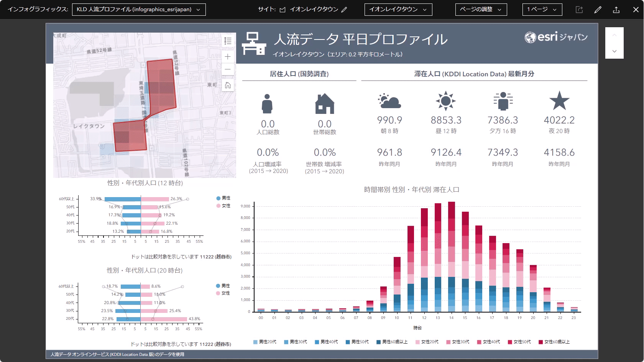Zoom in on the map
The height and width of the screenshot is (362, 644).
pos(228,57)
